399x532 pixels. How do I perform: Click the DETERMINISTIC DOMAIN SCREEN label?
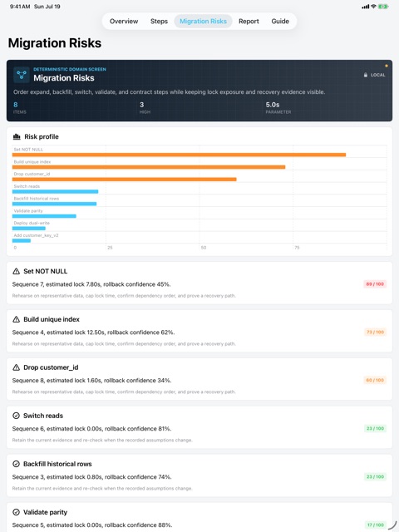click(x=70, y=69)
